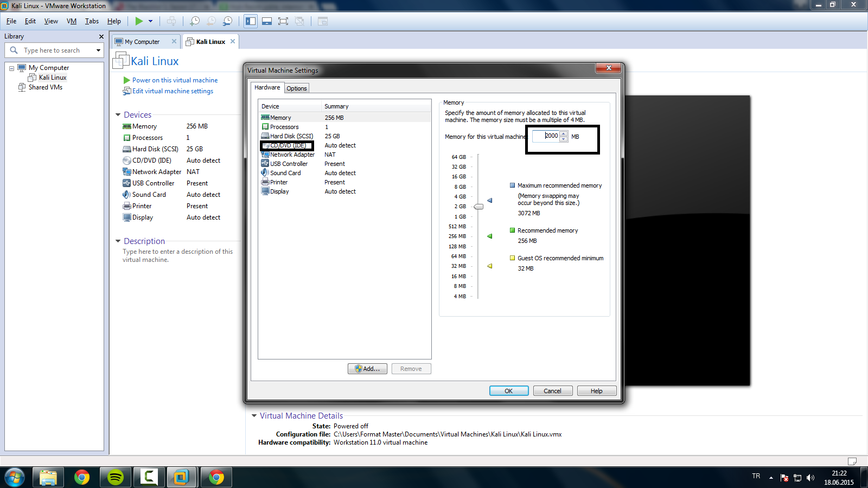868x488 pixels.
Task: Open the Tabs menu
Action: click(92, 21)
